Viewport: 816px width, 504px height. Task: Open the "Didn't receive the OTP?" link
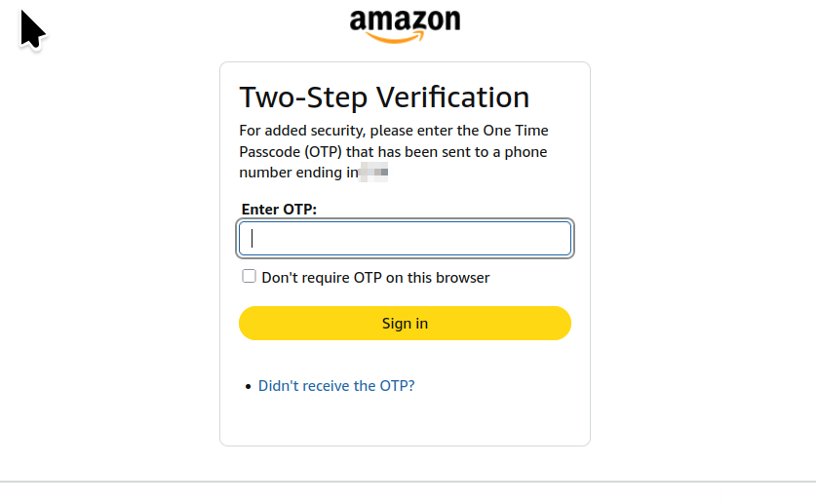tap(336, 386)
